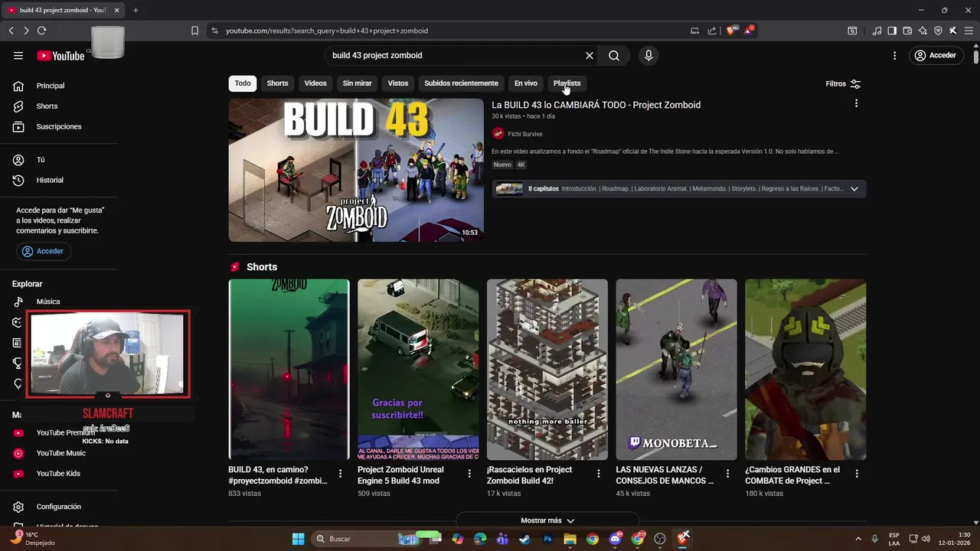Click Brave Rewards triangle icon

(x=748, y=31)
